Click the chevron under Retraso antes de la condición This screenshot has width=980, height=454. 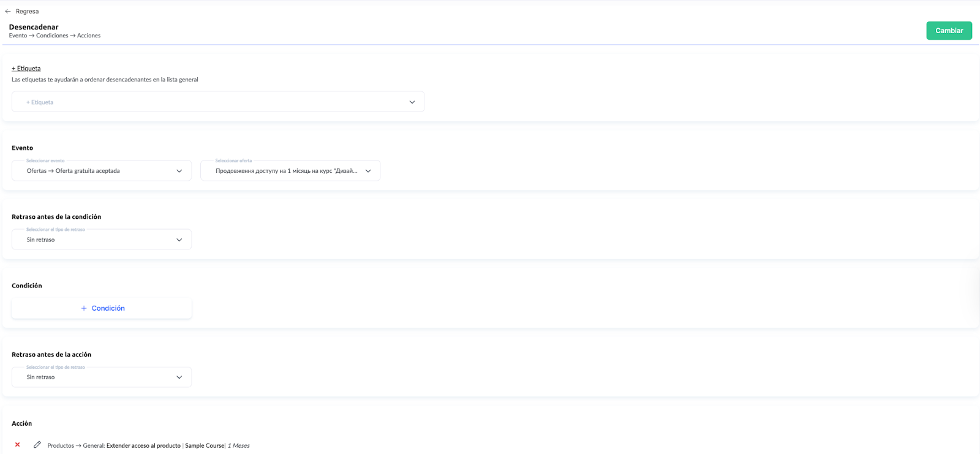click(179, 240)
